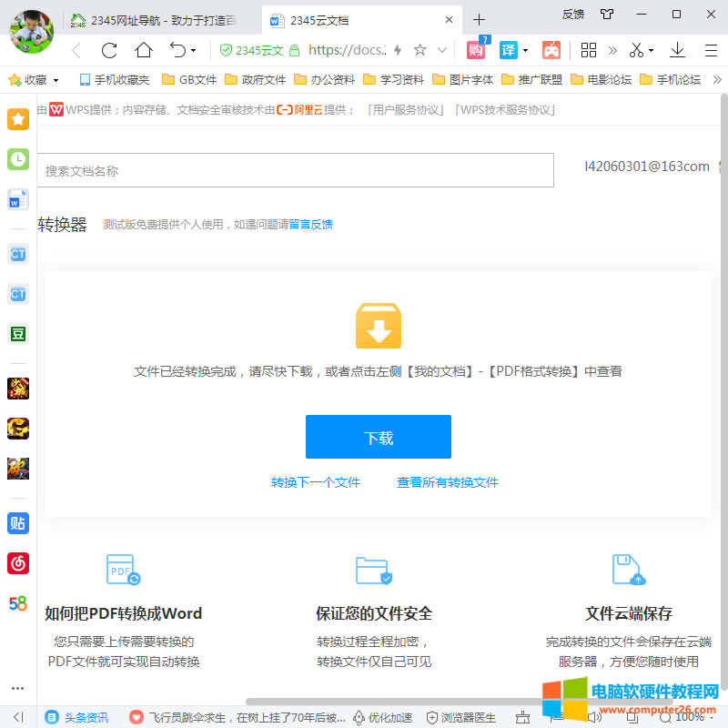This screenshot has width=728, height=728.
Task: Select the translate tool icon
Action: click(508, 50)
